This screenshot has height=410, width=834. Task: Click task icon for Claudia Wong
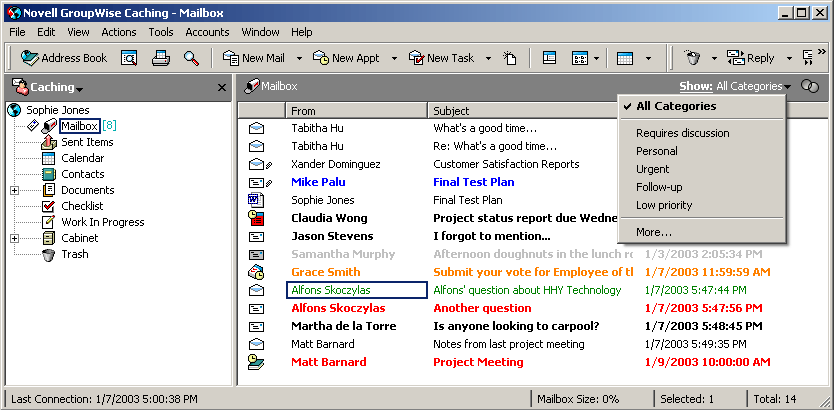pyautogui.click(x=256, y=218)
